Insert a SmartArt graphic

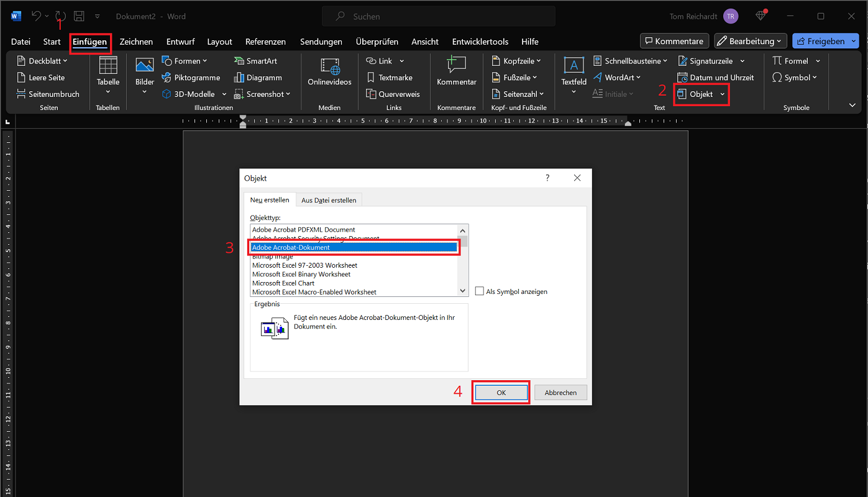coord(255,61)
